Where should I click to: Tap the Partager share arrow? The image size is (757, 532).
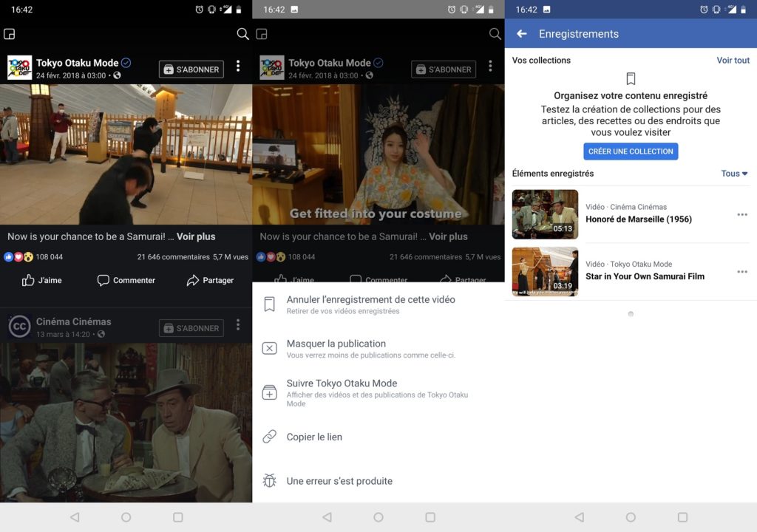(x=193, y=280)
